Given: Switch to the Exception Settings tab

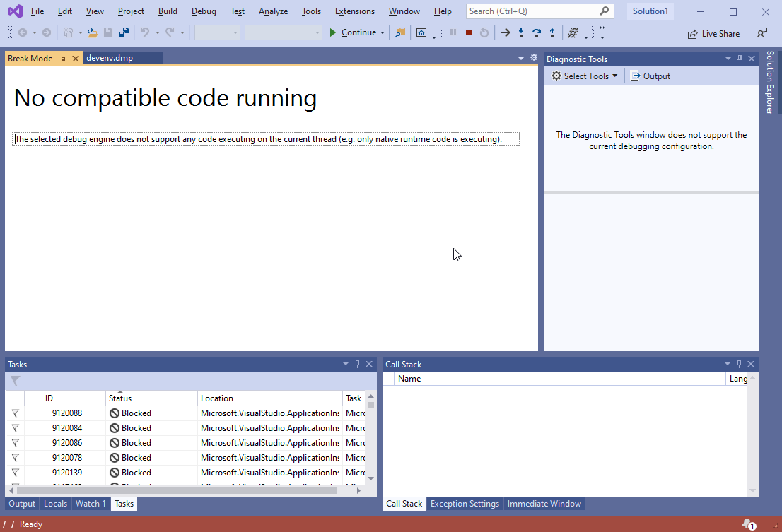Looking at the screenshot, I should tap(465, 504).
